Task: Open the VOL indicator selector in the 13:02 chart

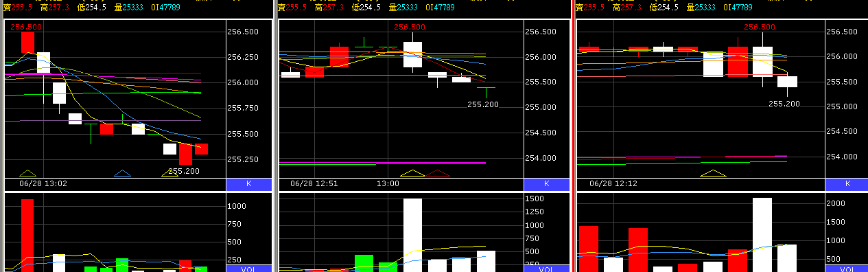Action: (x=249, y=269)
